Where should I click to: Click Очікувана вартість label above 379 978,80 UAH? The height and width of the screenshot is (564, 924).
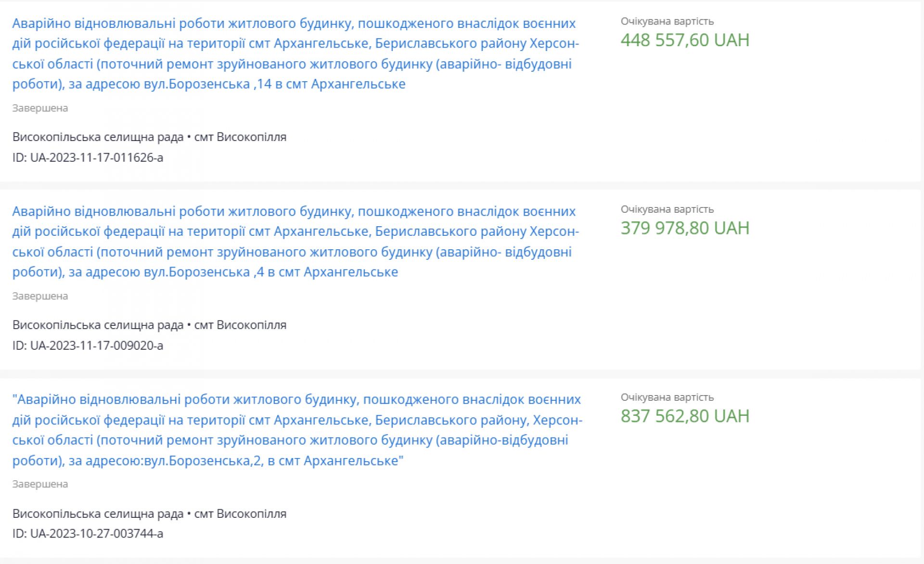click(x=667, y=209)
